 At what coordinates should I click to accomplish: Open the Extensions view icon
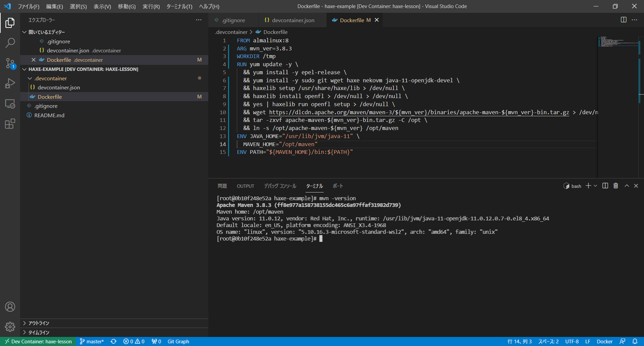pos(10,124)
